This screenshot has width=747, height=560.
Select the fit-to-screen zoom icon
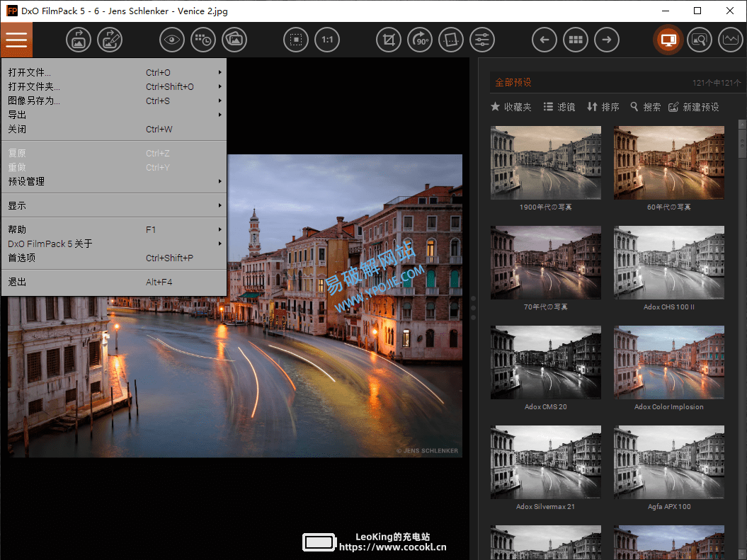tap(296, 40)
